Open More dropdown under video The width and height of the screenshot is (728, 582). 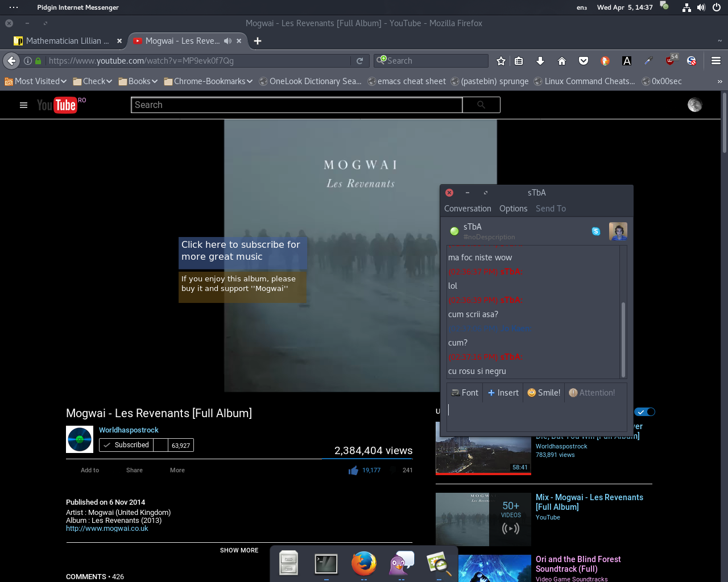(177, 470)
